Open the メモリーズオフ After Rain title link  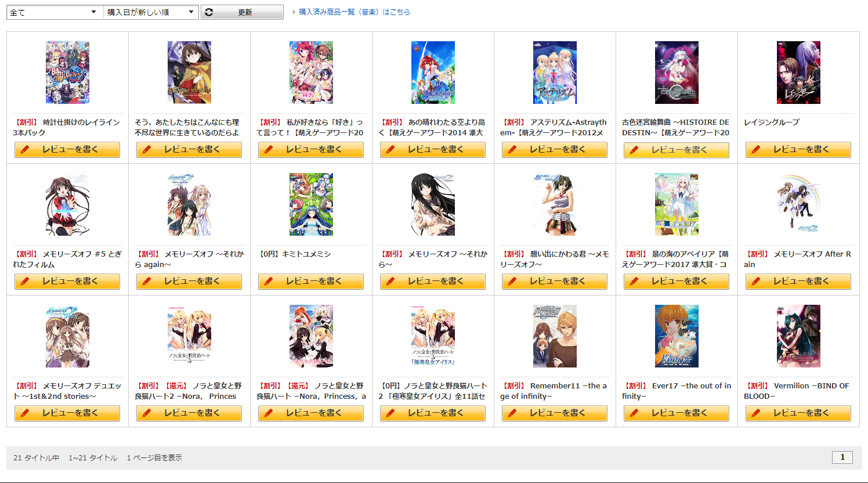click(798, 259)
